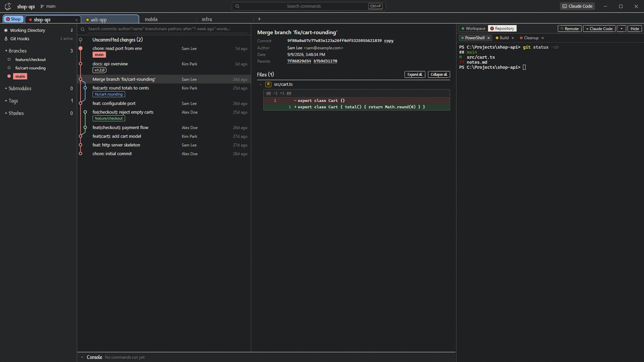Click the graph node of 'chore: read port from env'

point(81,48)
